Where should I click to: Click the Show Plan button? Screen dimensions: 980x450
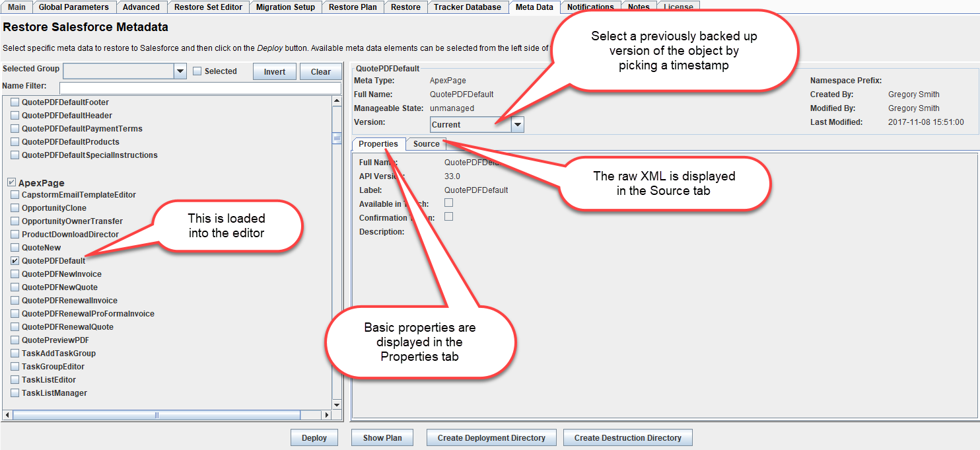pyautogui.click(x=382, y=437)
